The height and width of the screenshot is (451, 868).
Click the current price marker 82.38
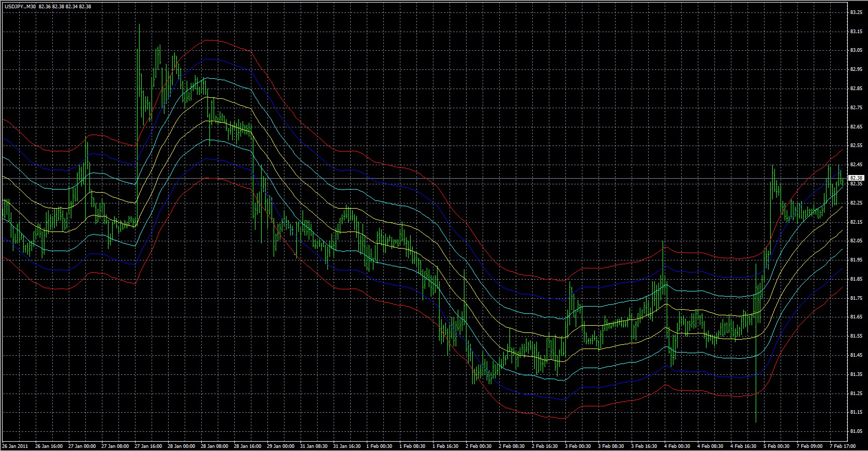tap(856, 178)
